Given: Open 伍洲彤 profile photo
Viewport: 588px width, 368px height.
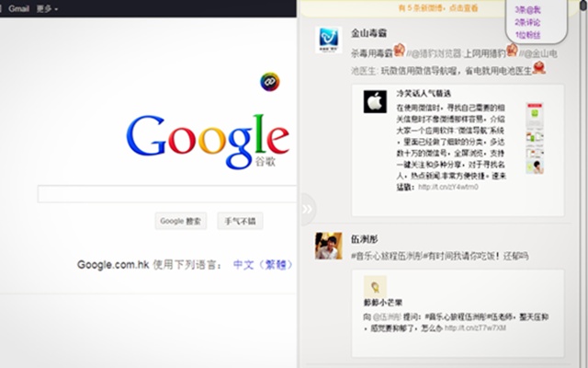Looking at the screenshot, I should click(329, 246).
